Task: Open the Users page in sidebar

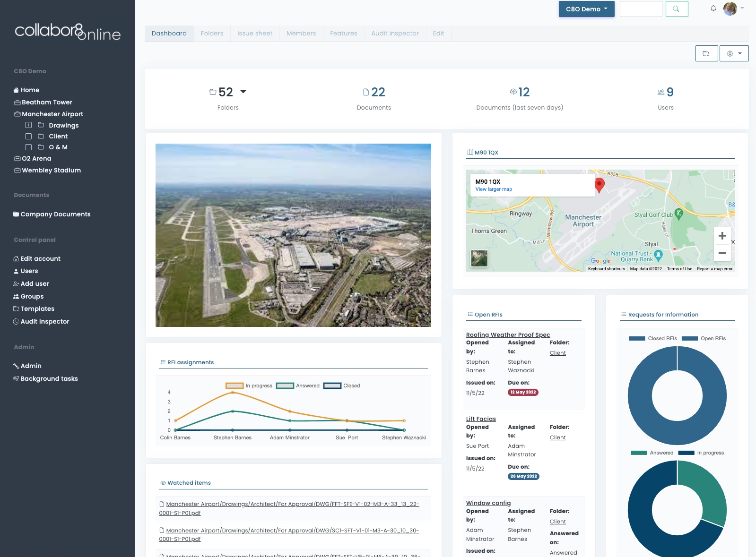Action: click(26, 271)
